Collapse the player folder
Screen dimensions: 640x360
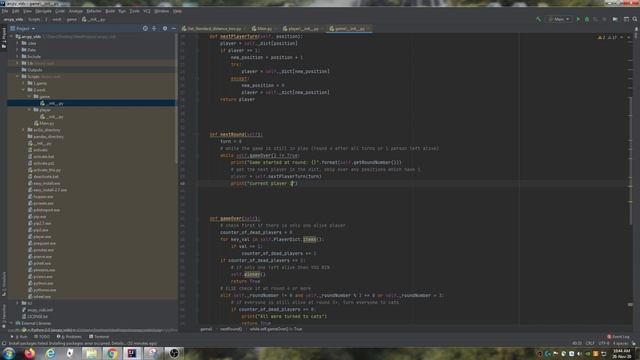tap(30, 110)
